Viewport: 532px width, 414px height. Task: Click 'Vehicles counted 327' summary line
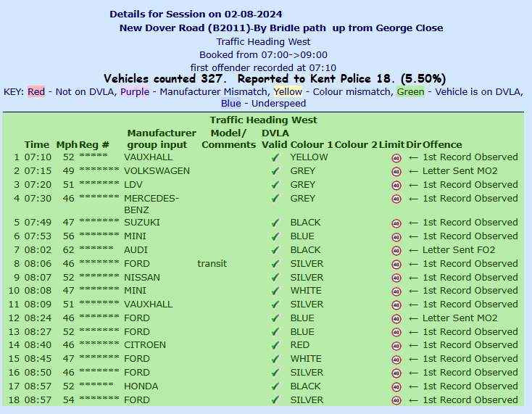coord(165,79)
